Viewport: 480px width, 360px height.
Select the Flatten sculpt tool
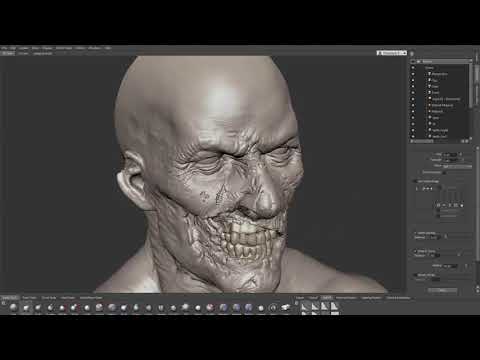(62, 308)
